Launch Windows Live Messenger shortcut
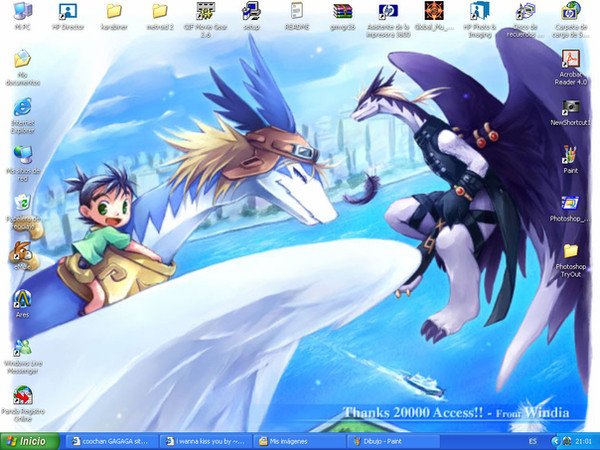600x450 pixels. coord(23,347)
